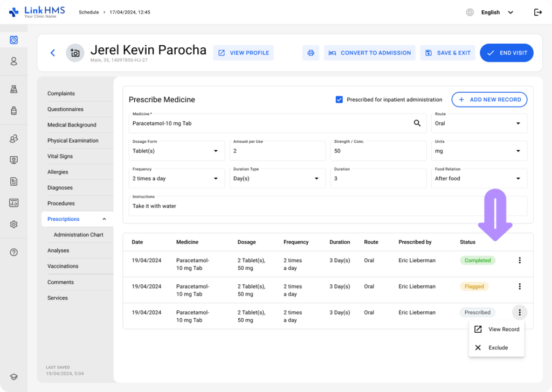Open the schedule calendar icon in sidebar

(x=14, y=40)
